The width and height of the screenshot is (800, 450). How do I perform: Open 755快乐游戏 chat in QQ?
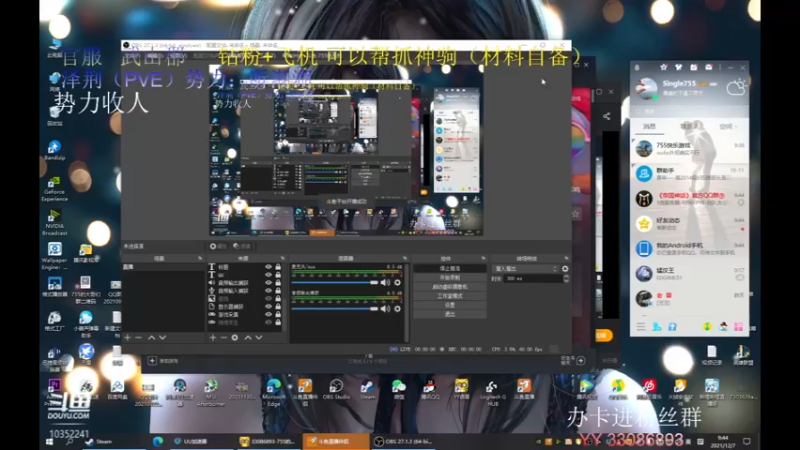coord(689,148)
